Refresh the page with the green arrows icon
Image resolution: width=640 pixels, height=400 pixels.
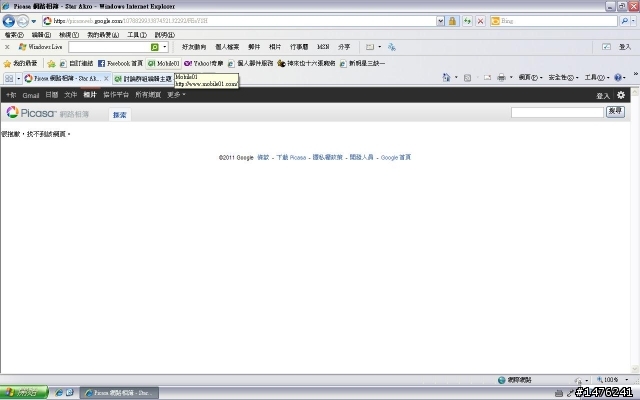coord(467,21)
